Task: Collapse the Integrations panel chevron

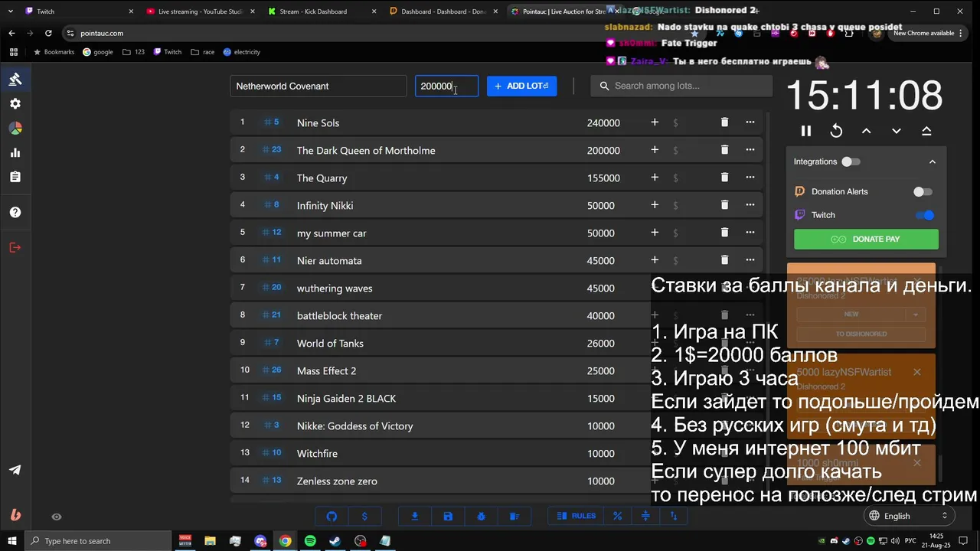Action: [933, 161]
